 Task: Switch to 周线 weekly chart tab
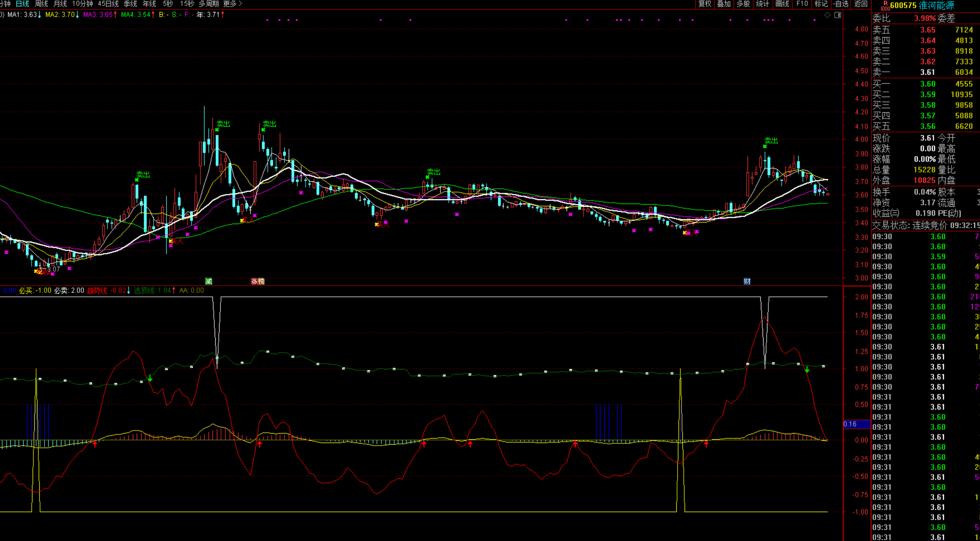(x=41, y=4)
